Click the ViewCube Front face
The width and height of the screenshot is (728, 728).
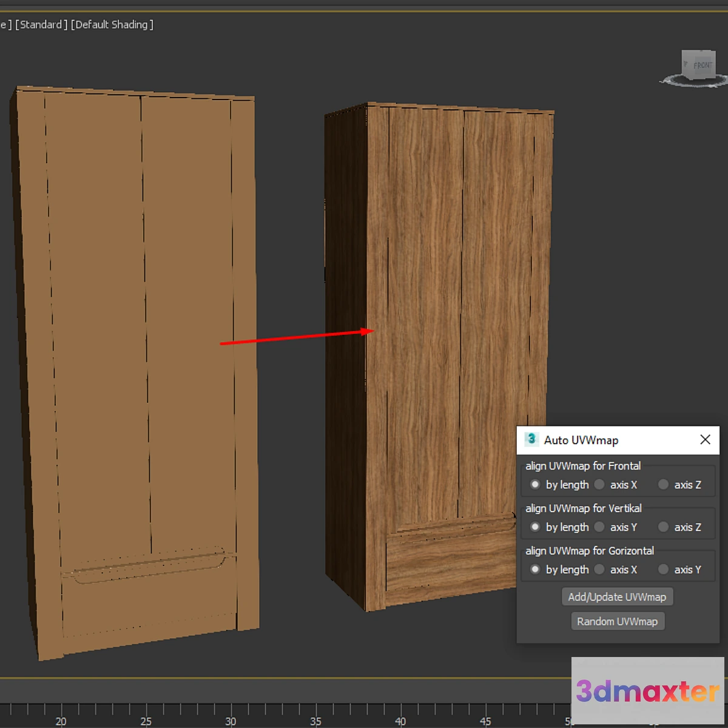click(701, 66)
